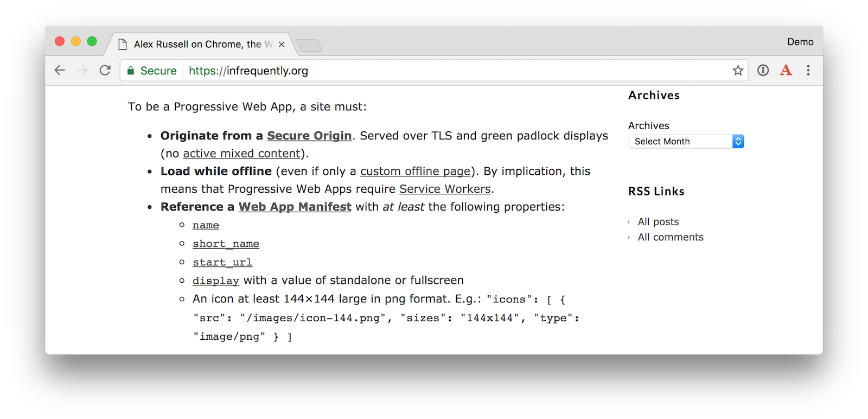The image size is (868, 419).
Task: Open the Service Workers link
Action: [x=445, y=189]
